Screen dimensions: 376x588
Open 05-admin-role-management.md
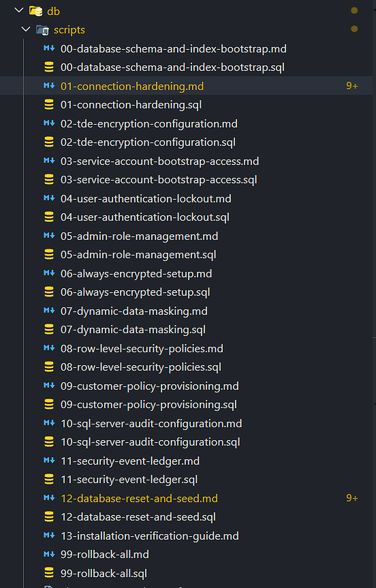(139, 236)
